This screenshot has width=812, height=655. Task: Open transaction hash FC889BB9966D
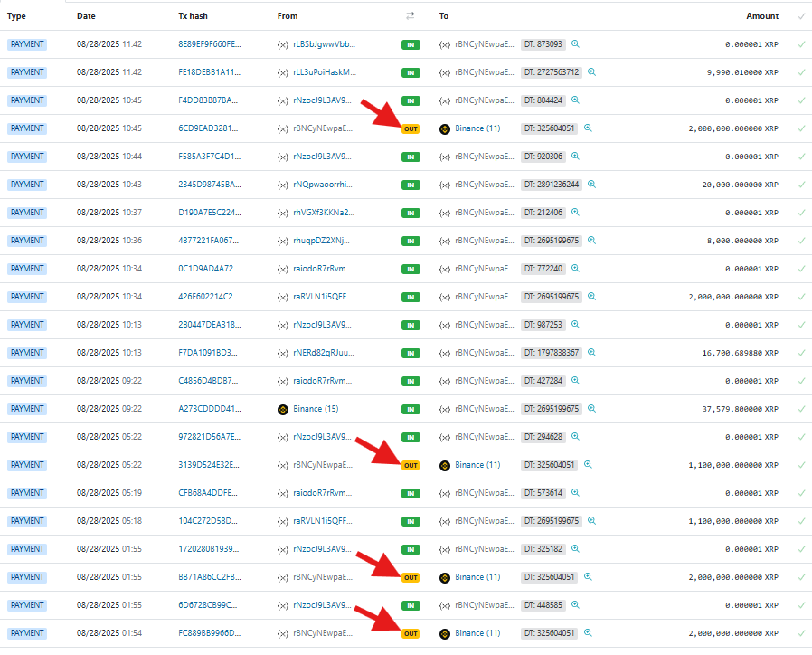(210, 632)
